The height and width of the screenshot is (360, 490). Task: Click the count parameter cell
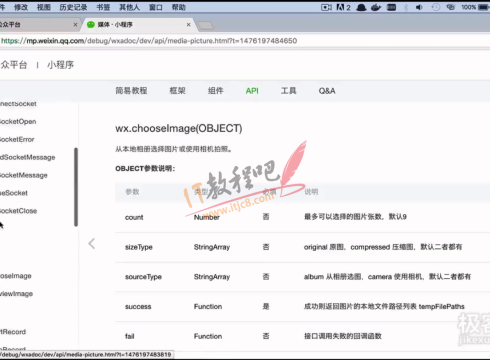pos(134,217)
